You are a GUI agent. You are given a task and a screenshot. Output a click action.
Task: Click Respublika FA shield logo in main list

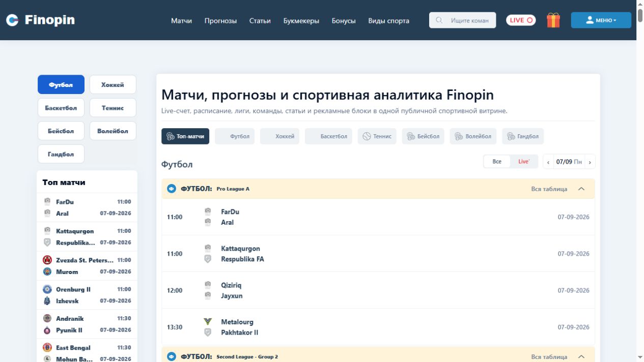click(208, 259)
